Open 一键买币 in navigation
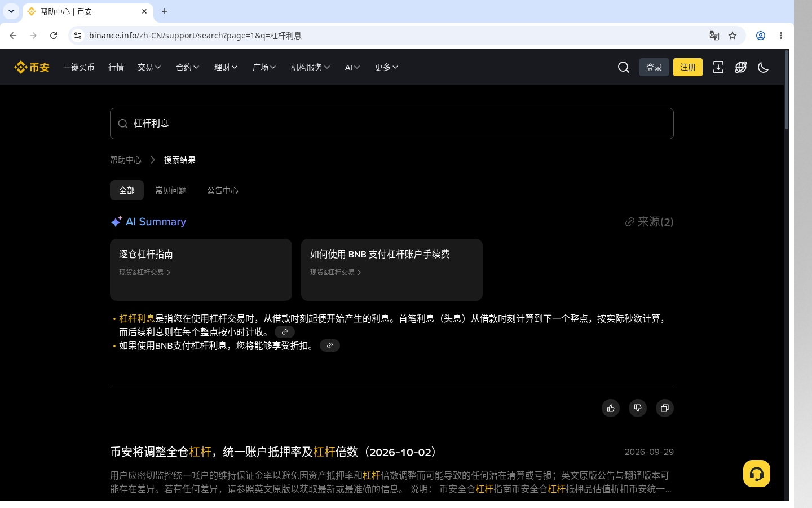 (79, 67)
